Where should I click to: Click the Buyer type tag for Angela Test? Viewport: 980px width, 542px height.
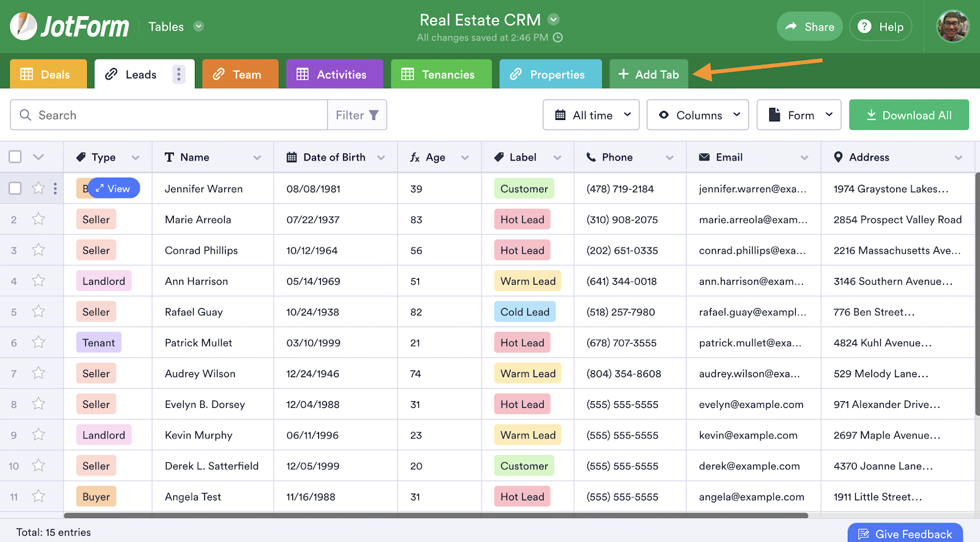tap(96, 497)
